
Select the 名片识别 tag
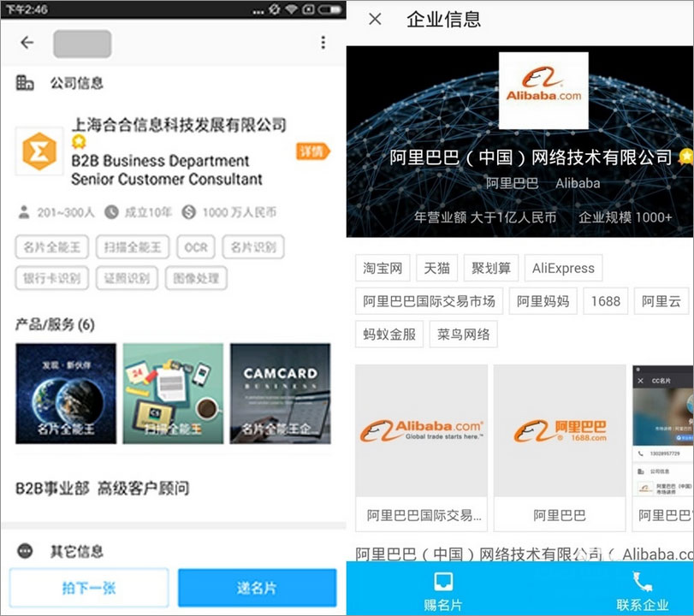click(x=253, y=247)
